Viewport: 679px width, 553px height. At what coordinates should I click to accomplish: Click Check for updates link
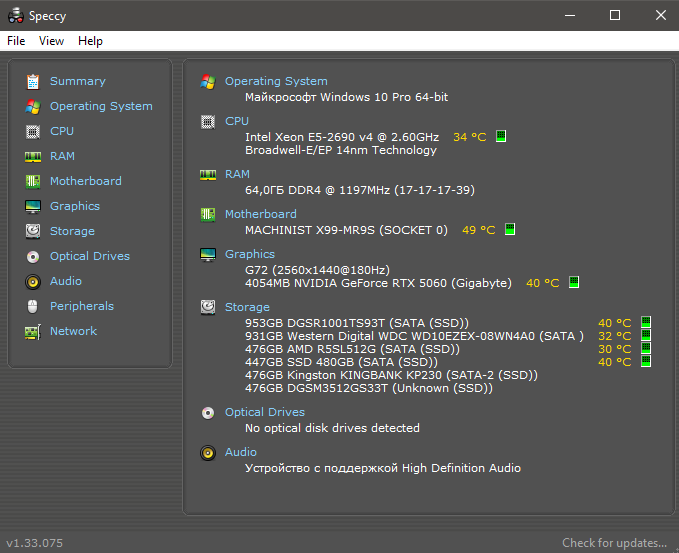[x=614, y=543]
